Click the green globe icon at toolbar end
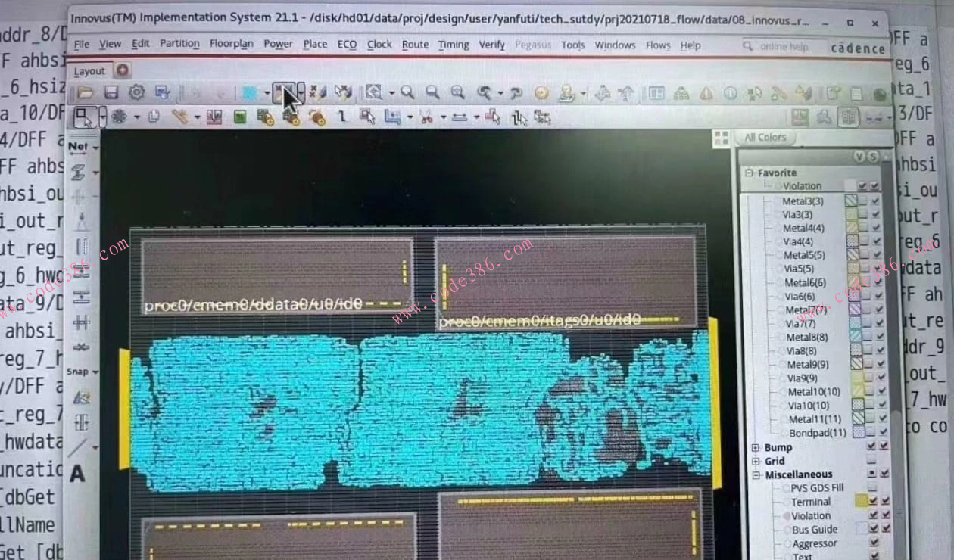The height and width of the screenshot is (560, 954). [x=880, y=95]
